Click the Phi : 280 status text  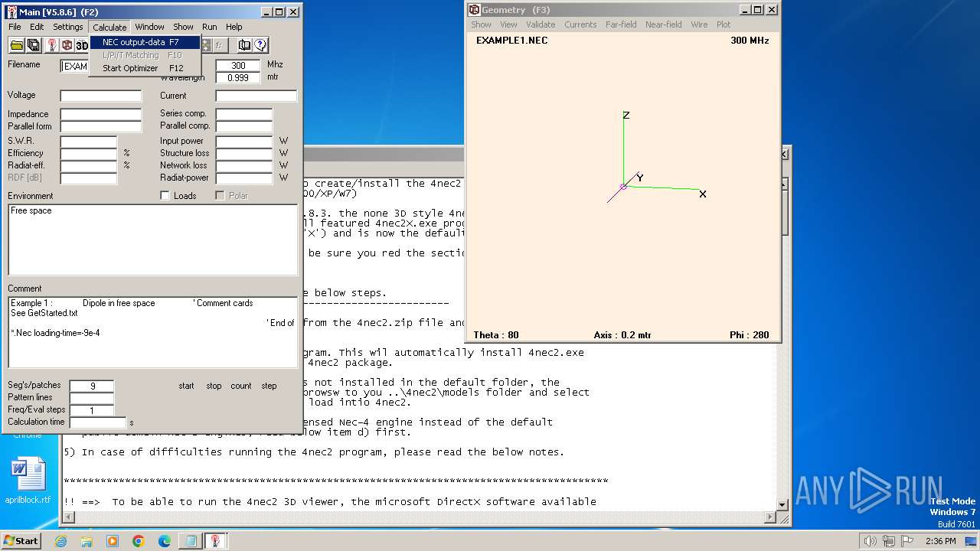tap(750, 335)
